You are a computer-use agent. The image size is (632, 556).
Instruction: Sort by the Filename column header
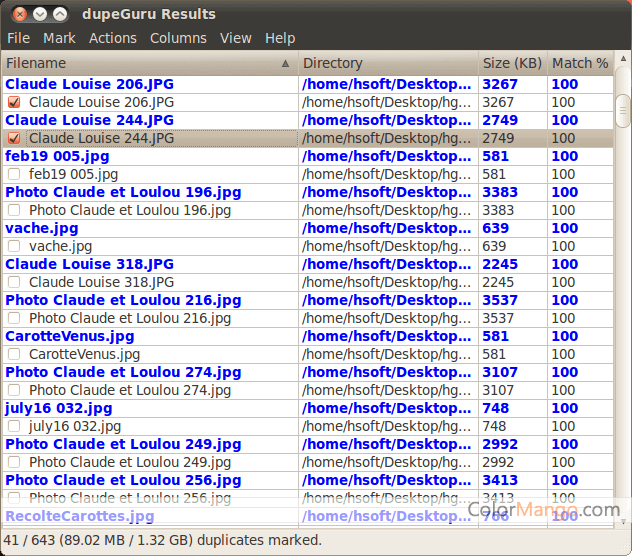(140, 63)
